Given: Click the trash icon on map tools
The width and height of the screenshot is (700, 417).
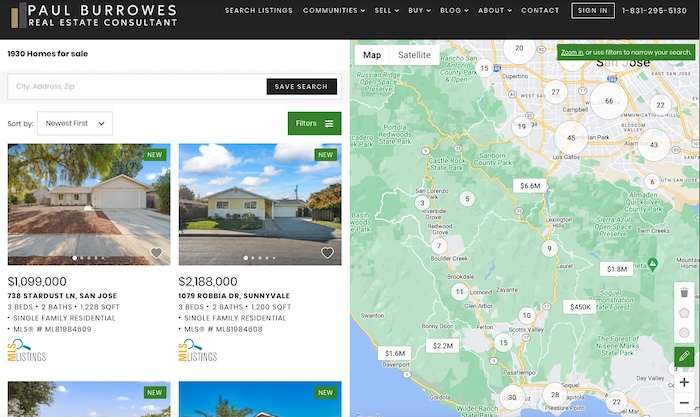Looking at the screenshot, I should coord(684,292).
